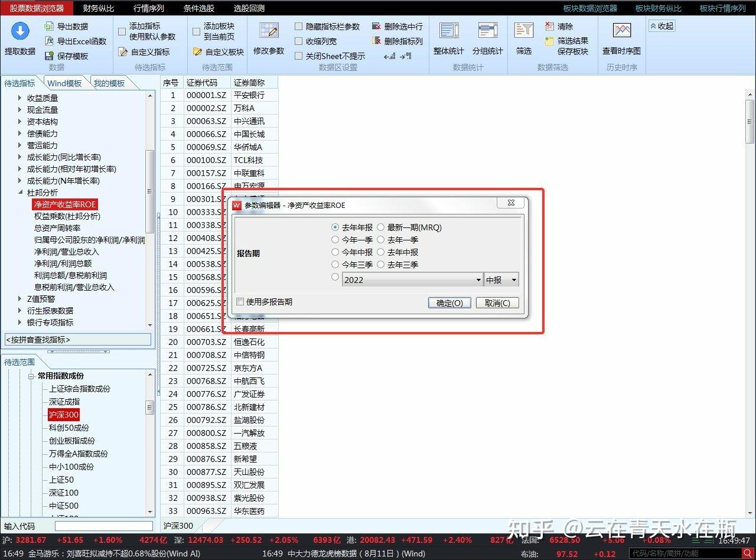Select 科创50成份 in range list
This screenshot has width=756, height=560.
click(x=69, y=428)
